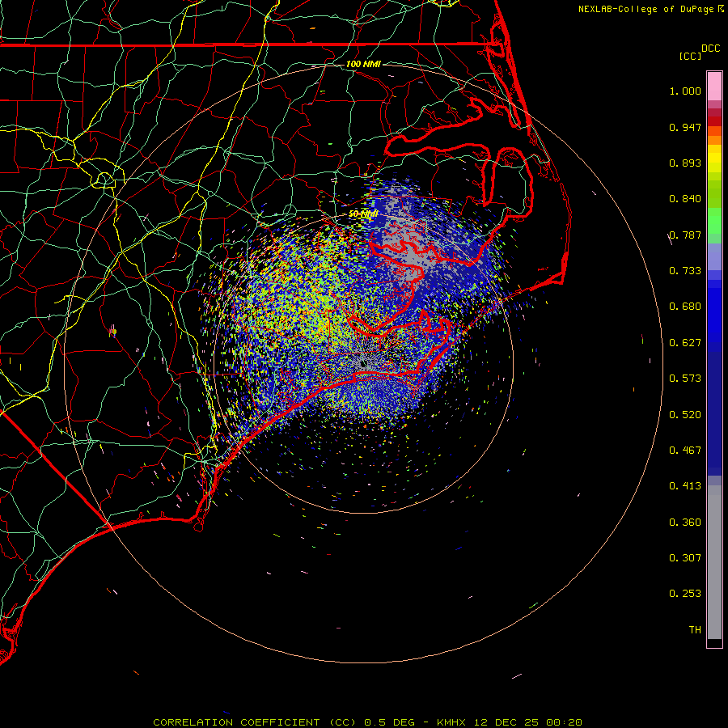The height and width of the screenshot is (728, 728).
Task: Click the 0.573 value on color scale
Action: point(685,379)
